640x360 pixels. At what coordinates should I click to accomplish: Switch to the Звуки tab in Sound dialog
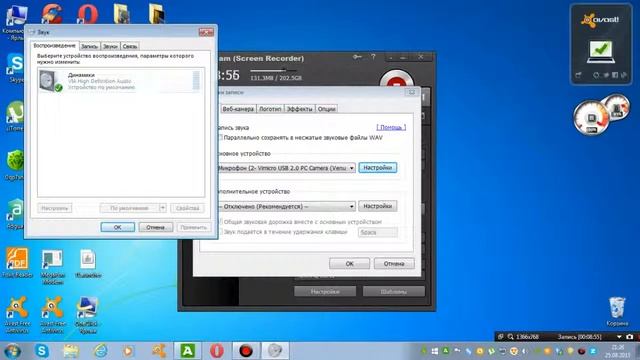pos(110,47)
